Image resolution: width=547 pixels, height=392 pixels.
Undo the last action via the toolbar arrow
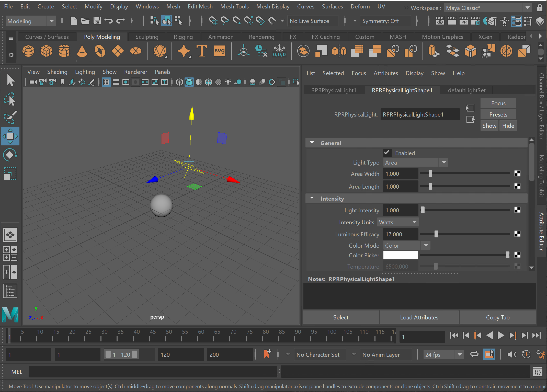point(109,21)
